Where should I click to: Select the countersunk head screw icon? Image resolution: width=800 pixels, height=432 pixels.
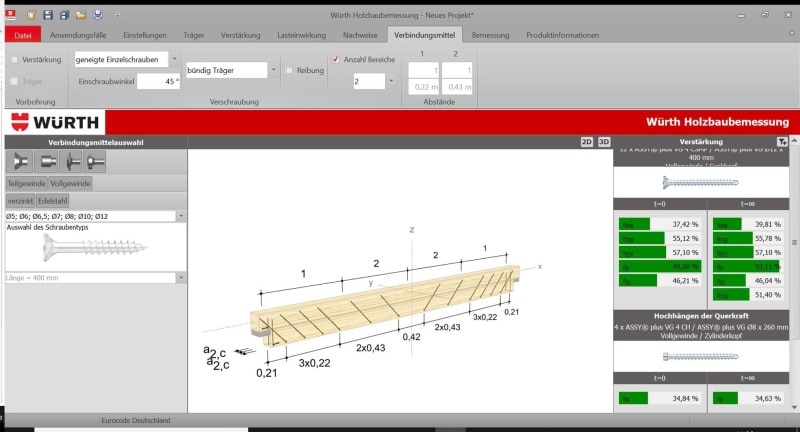click(20, 162)
